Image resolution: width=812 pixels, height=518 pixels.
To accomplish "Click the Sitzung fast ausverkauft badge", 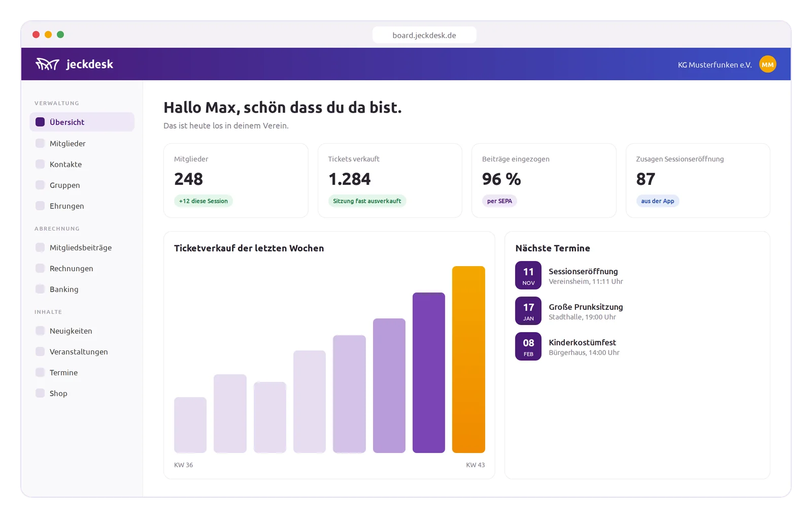I will [x=367, y=201].
